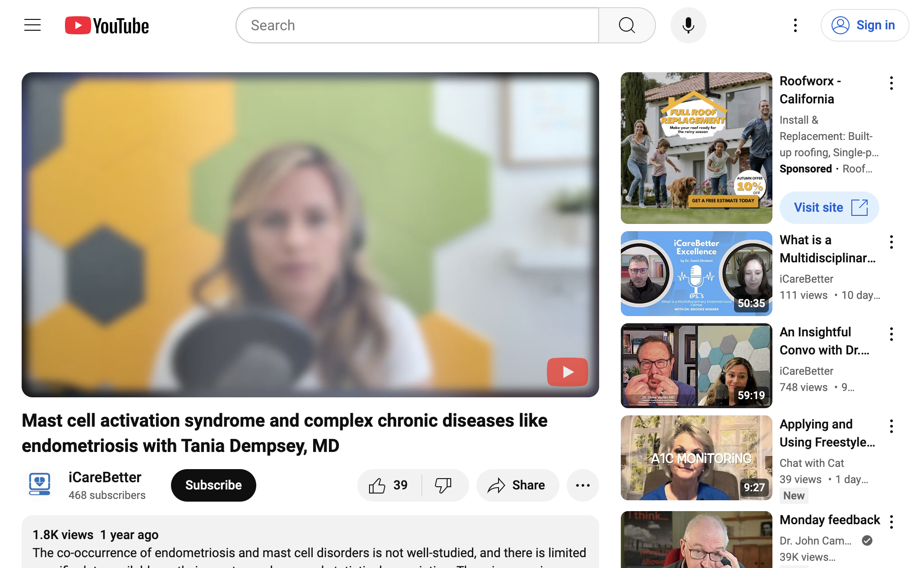Viewport: 924px width, 568px height.
Task: Click the video title about mast cell activation
Action: click(285, 433)
